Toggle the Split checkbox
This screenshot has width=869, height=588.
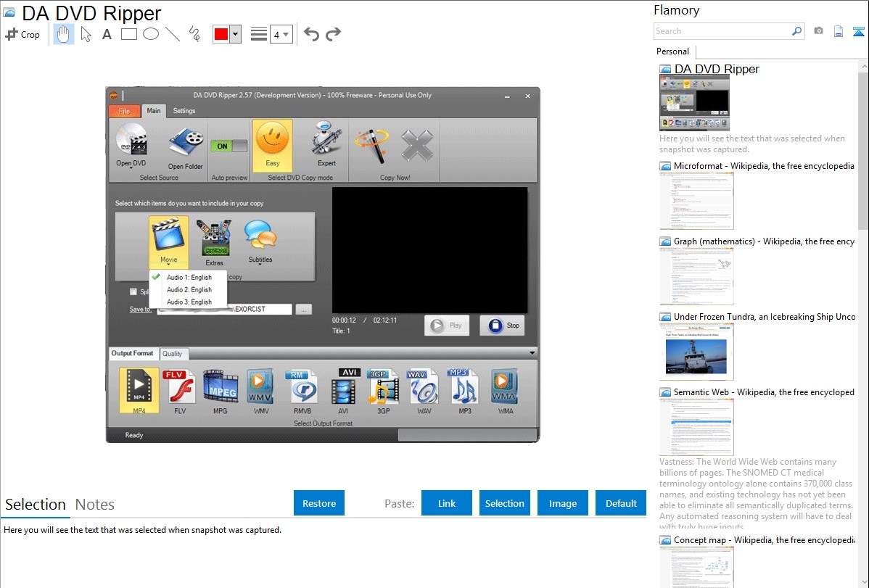pyautogui.click(x=133, y=291)
